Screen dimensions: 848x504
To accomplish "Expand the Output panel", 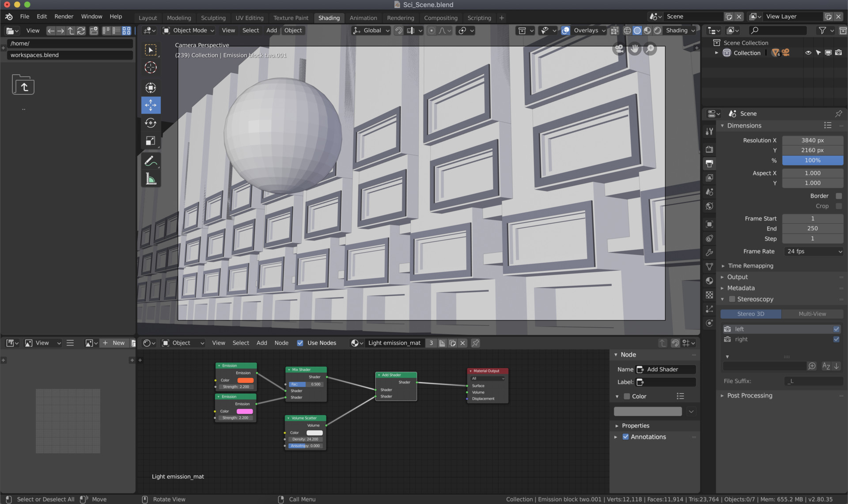I will 737,277.
